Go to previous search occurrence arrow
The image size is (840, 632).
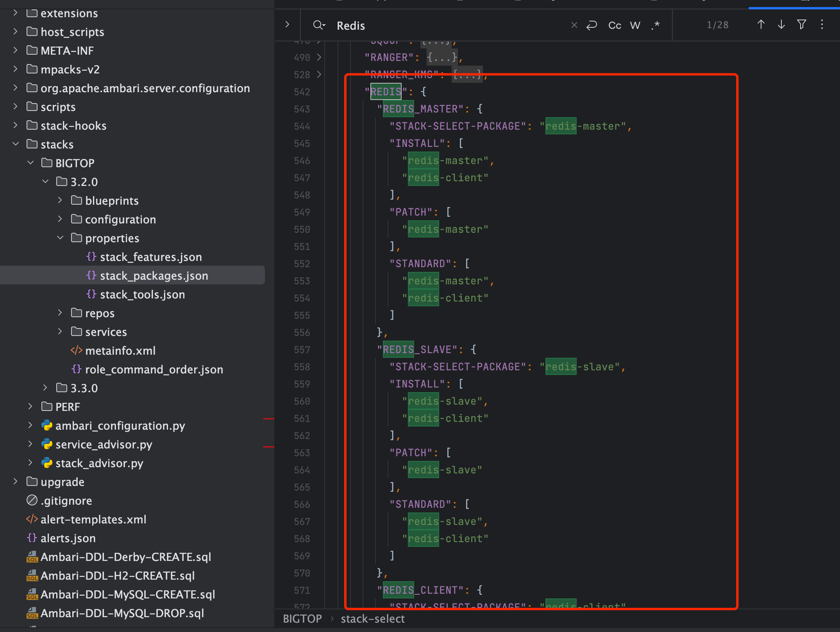761,25
